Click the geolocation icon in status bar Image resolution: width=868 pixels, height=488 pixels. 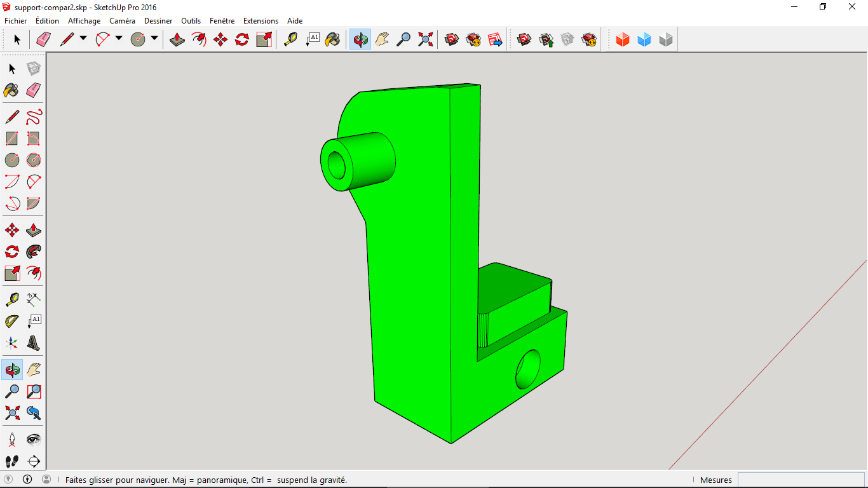pos(8,480)
